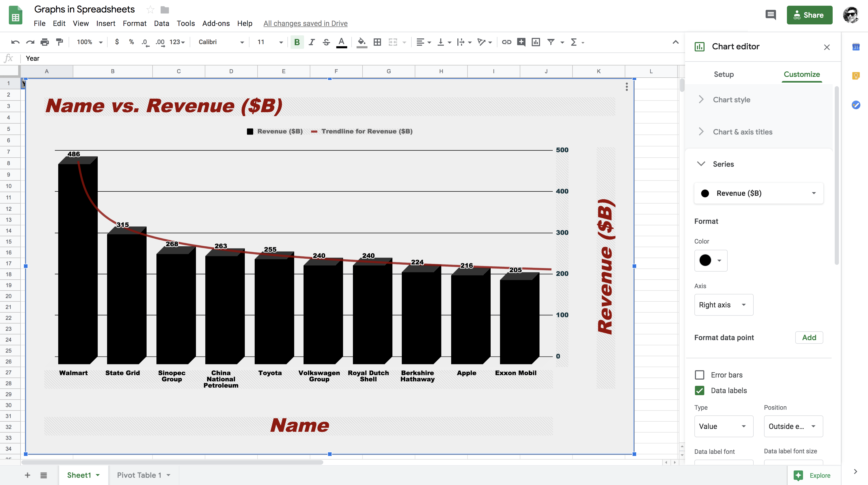The image size is (868, 485).
Task: Open Google Tasks side panel
Action: click(x=856, y=105)
